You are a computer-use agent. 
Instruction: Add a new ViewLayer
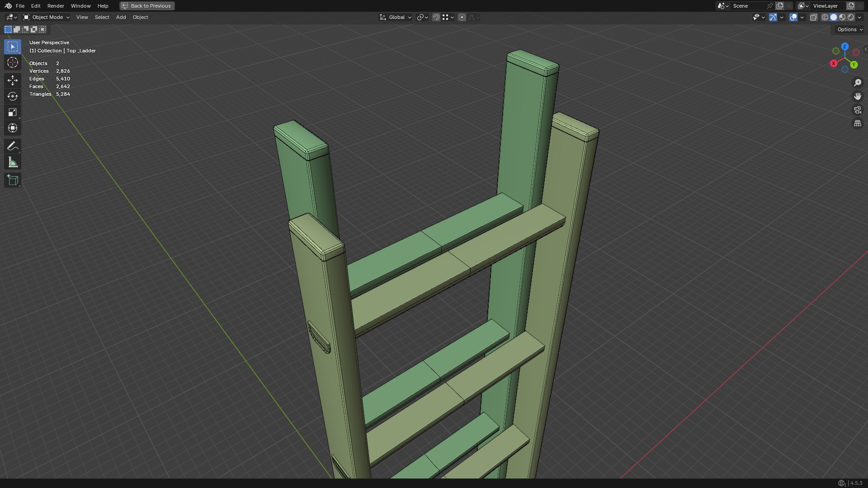point(851,6)
